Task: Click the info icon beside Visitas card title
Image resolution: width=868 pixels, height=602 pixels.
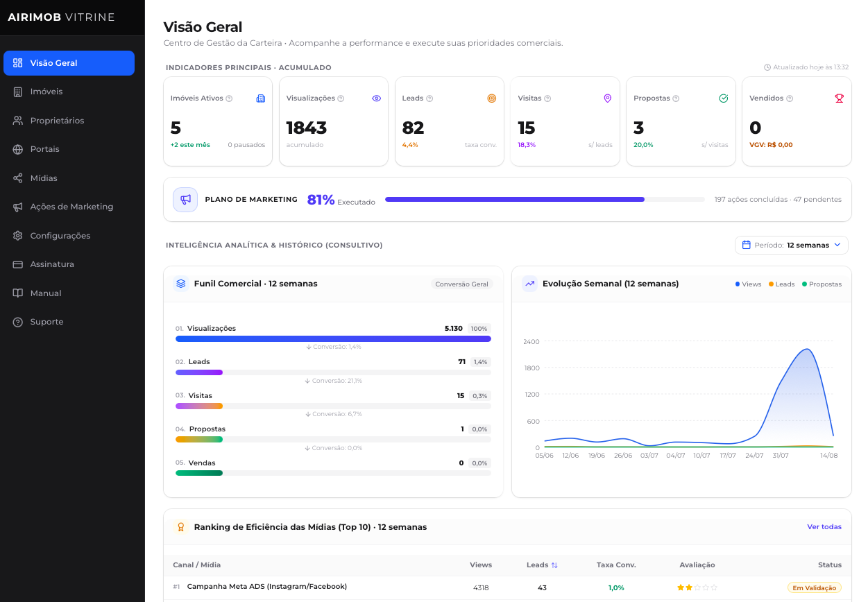Action: click(x=547, y=98)
